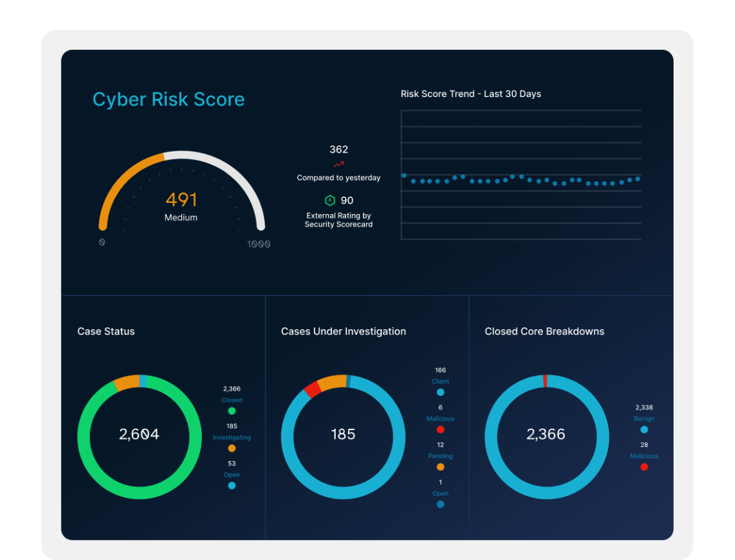Click the orange Investigating legend dot
Screen dimensions: 735x560
coord(232,448)
